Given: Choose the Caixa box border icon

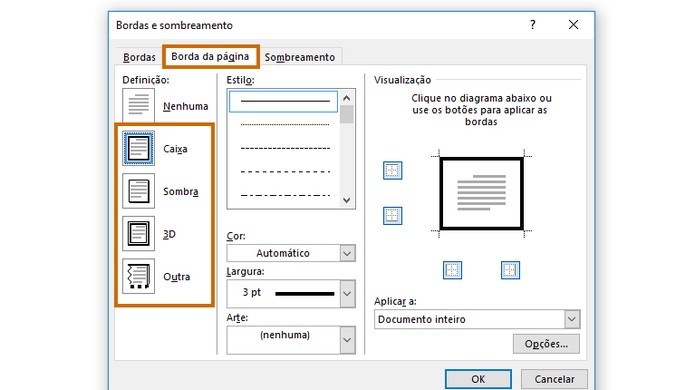Looking at the screenshot, I should (x=138, y=148).
